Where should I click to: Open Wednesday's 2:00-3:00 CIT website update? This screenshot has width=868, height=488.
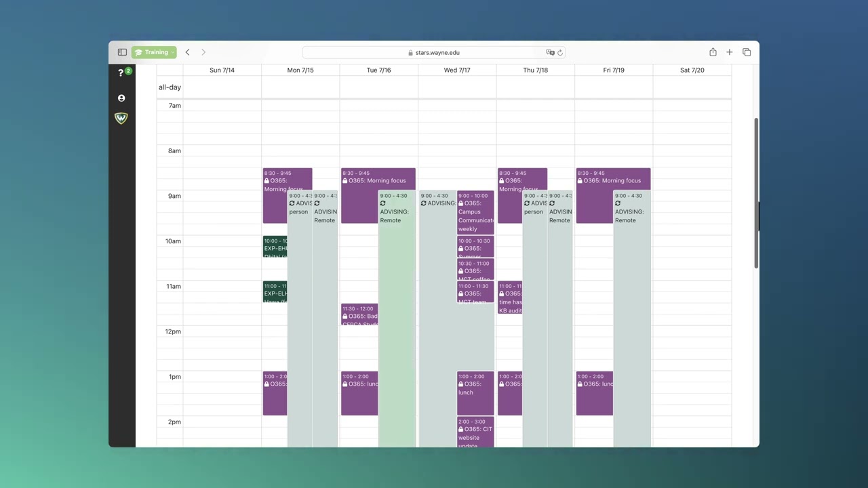[475, 432]
